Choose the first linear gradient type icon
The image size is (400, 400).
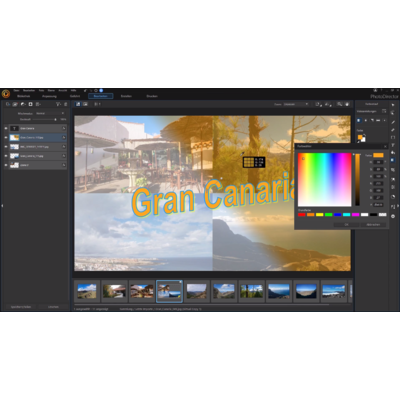(x=359, y=120)
